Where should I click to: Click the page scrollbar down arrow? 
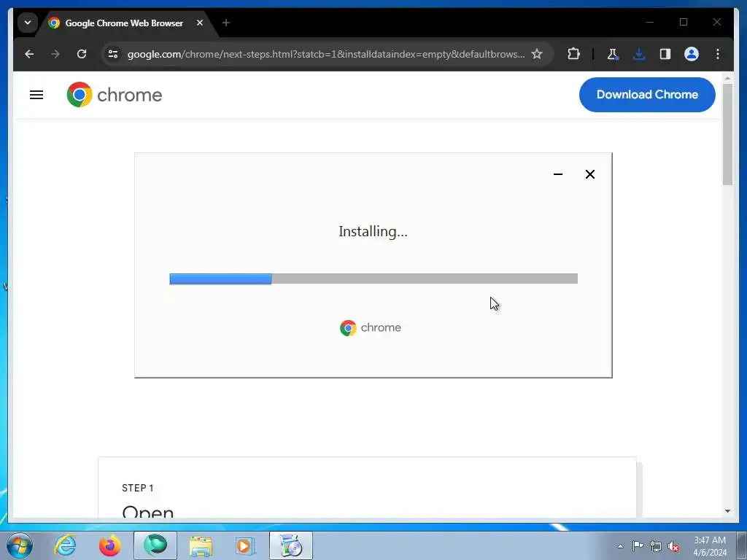[727, 511]
